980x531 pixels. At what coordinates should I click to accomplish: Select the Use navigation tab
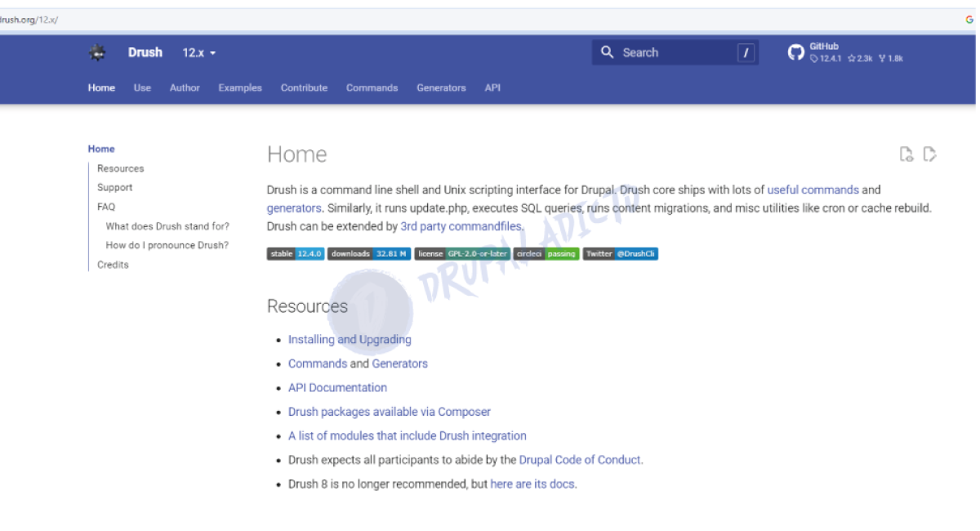142,87
